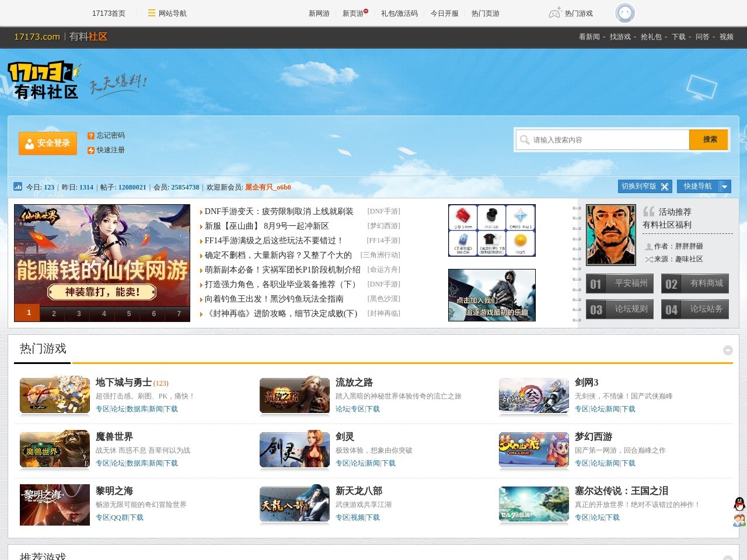Screen dimensions: 747x560
Task: Click the 忘记密码 question icon
Action: pyautogui.click(x=91, y=136)
